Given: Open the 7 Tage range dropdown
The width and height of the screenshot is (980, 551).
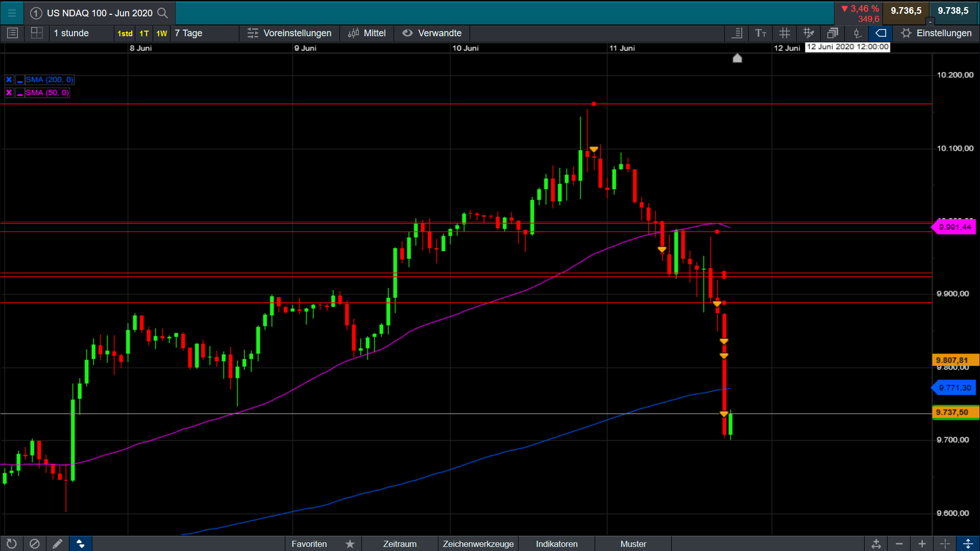Looking at the screenshot, I should (x=188, y=33).
